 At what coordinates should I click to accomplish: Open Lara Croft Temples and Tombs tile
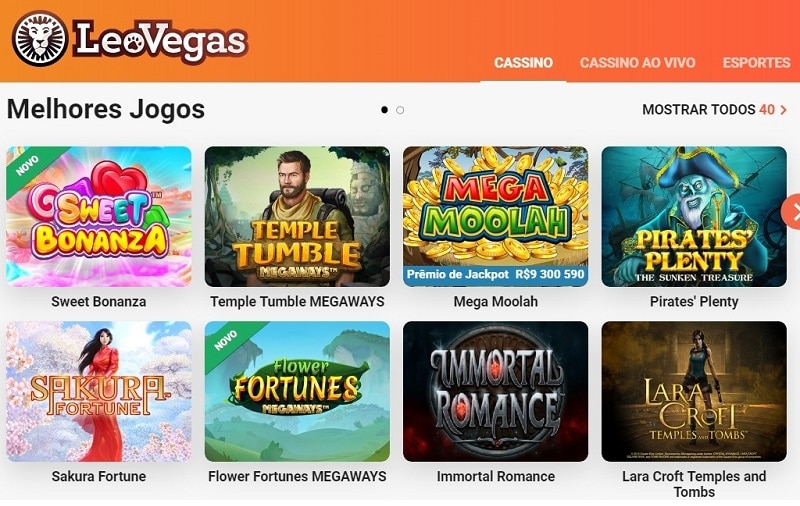click(x=694, y=391)
